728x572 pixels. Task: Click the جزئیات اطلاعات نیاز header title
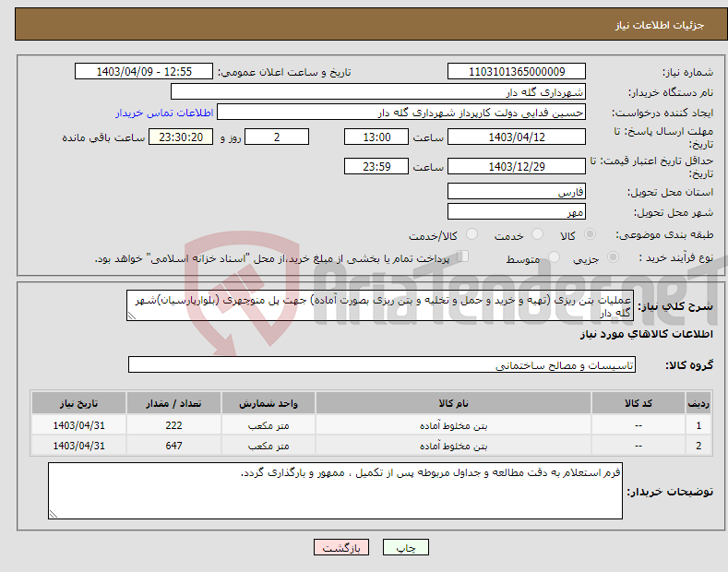[x=660, y=25]
